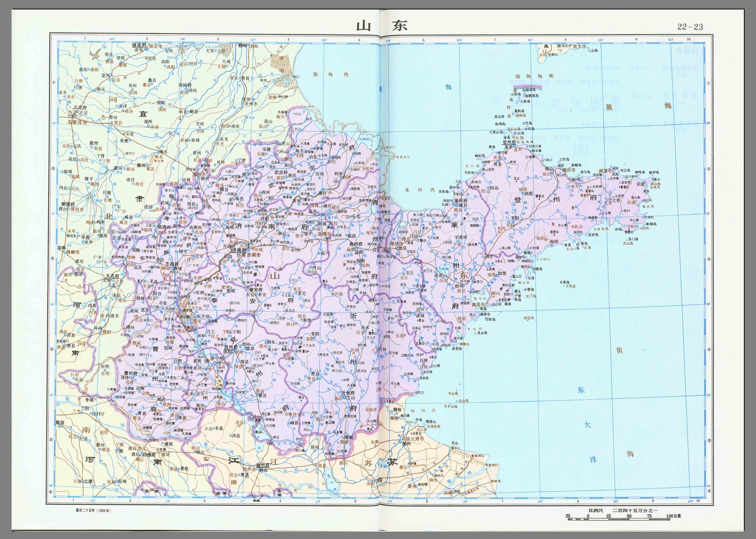The image size is (756, 539).
Task: Click the 青岛市 label
Action: click(x=479, y=304)
